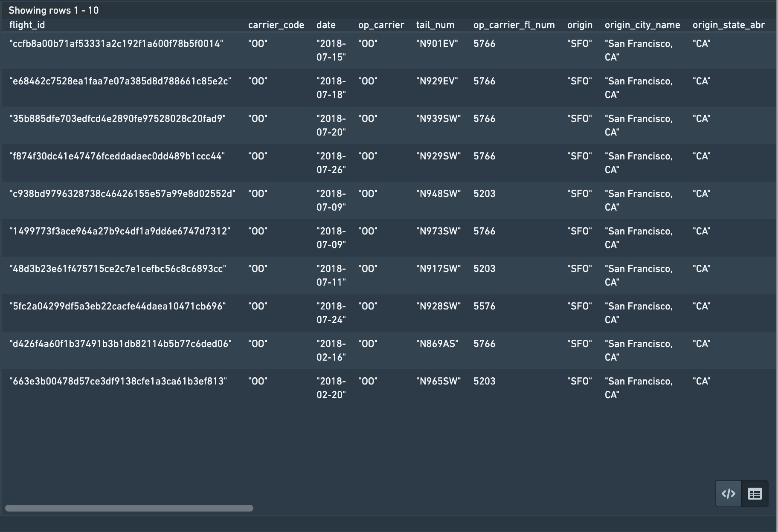Click the date cell "2018-07-20"
The width and height of the screenshot is (778, 532).
click(x=331, y=126)
